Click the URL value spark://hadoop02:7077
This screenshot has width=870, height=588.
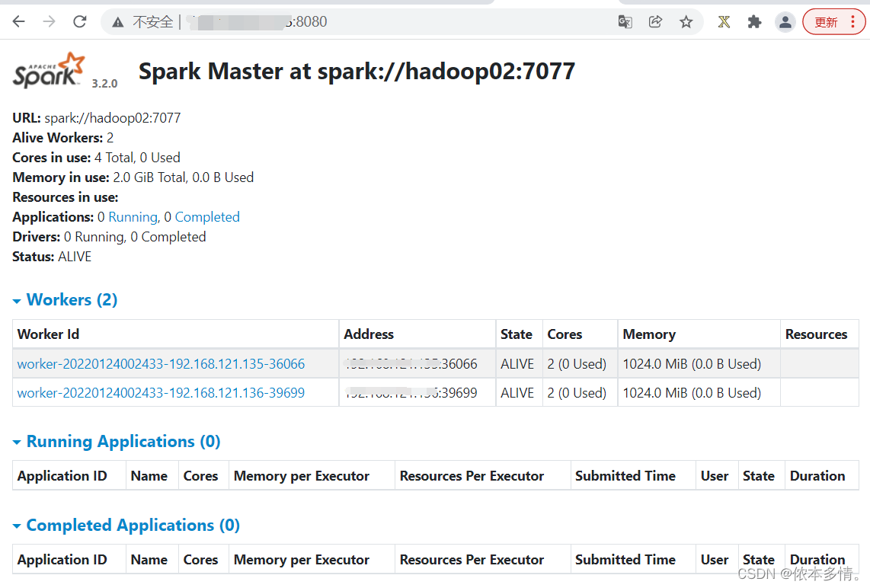(x=113, y=117)
